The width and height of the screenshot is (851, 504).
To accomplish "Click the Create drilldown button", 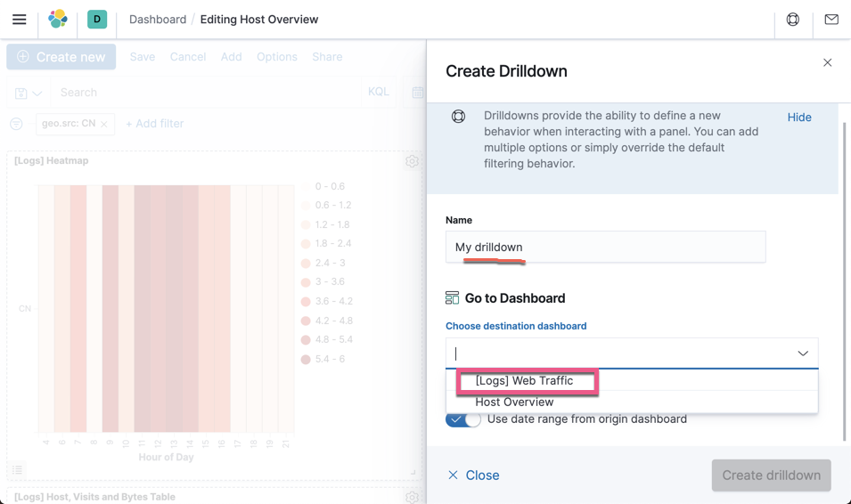I will (x=771, y=476).
